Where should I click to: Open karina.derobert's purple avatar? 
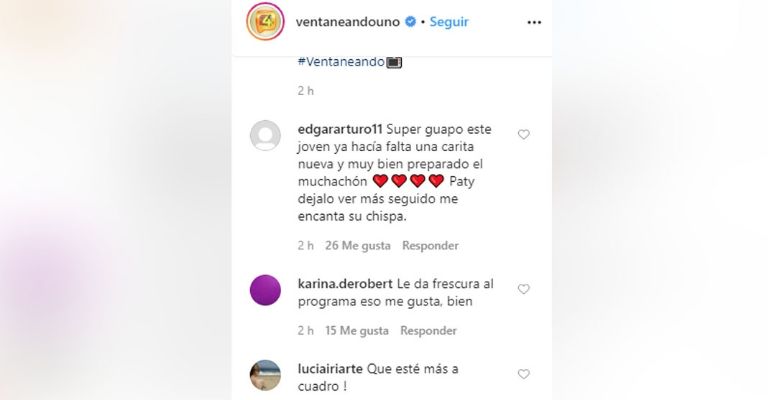pyautogui.click(x=265, y=290)
